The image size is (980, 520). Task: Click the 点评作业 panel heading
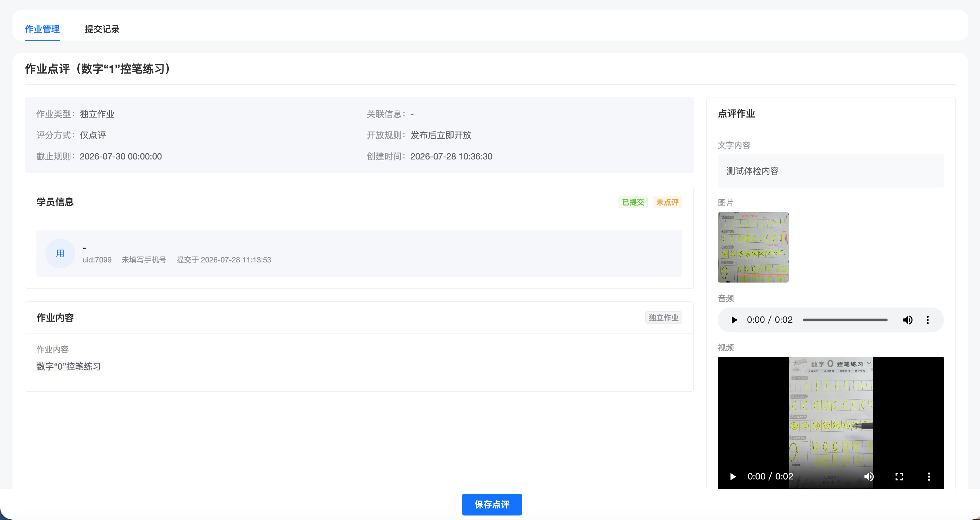736,113
